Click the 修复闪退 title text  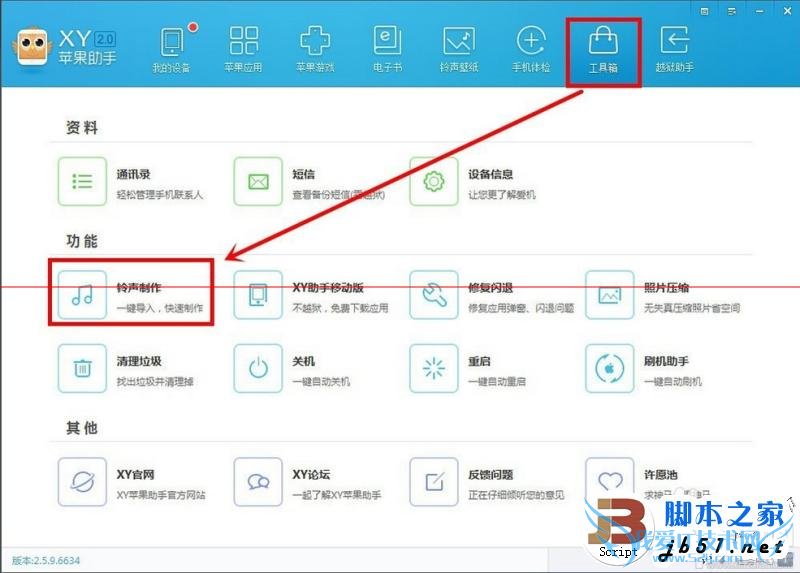point(490,288)
